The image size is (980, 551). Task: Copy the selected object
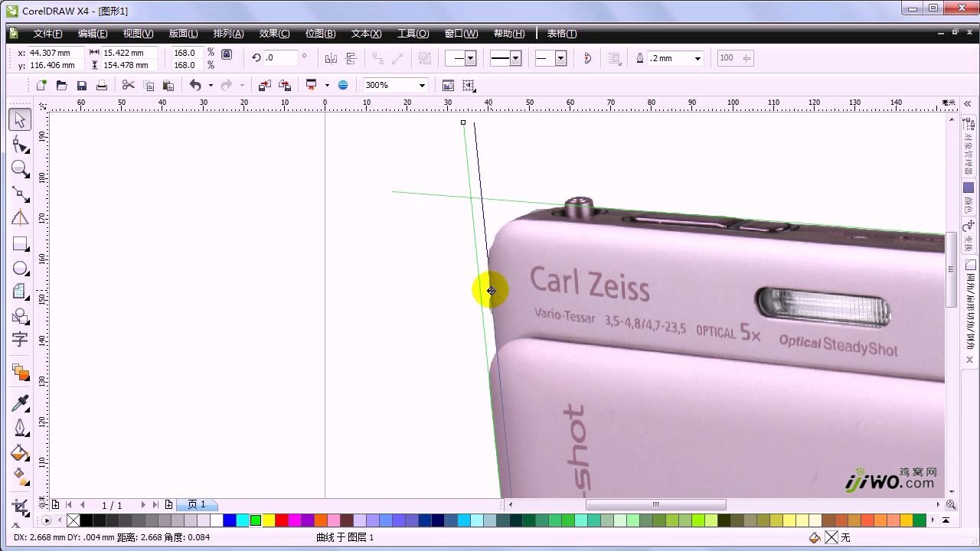tap(149, 85)
